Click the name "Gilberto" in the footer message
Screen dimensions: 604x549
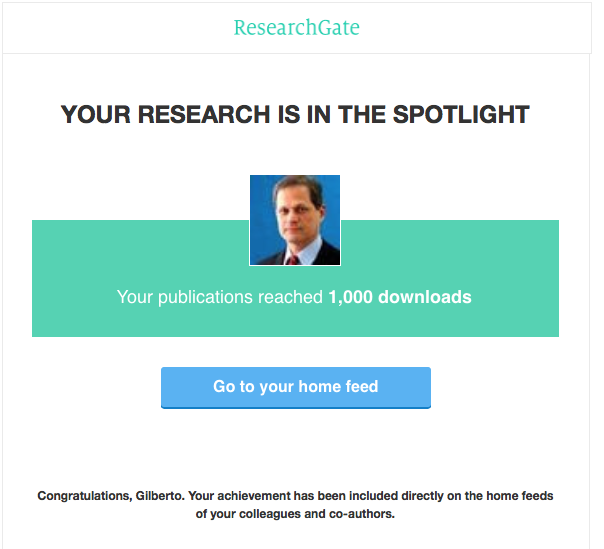[160, 496]
